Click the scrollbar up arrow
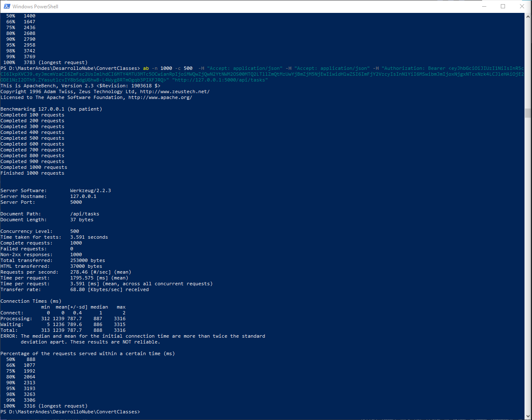The height and width of the screenshot is (420, 532). 528,16
